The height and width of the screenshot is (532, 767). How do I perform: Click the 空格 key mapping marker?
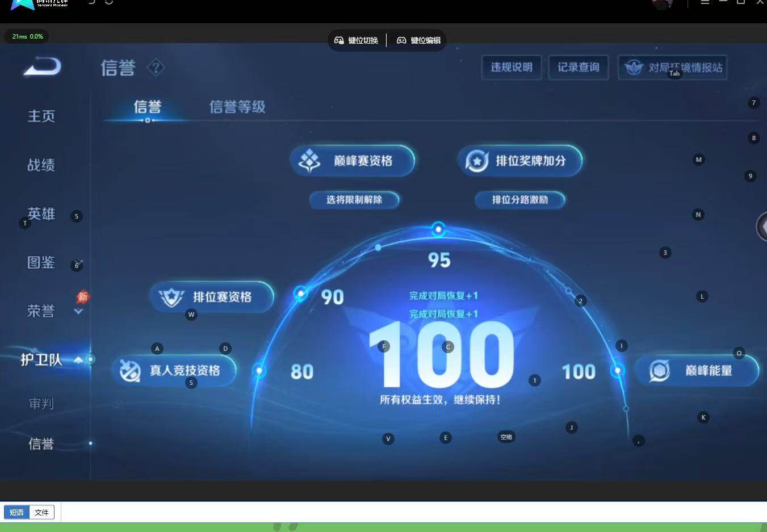coord(506,437)
